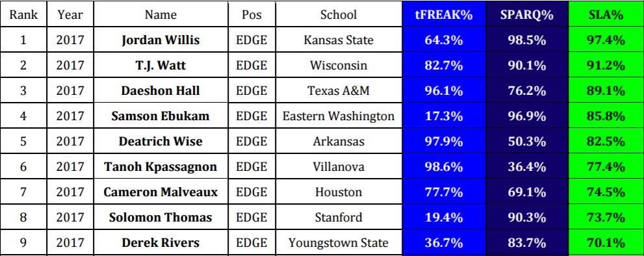Select Tanoh Kpassagnon's 36.4% SPARQ cell
The width and height of the screenshot is (644, 256).
pyautogui.click(x=527, y=166)
